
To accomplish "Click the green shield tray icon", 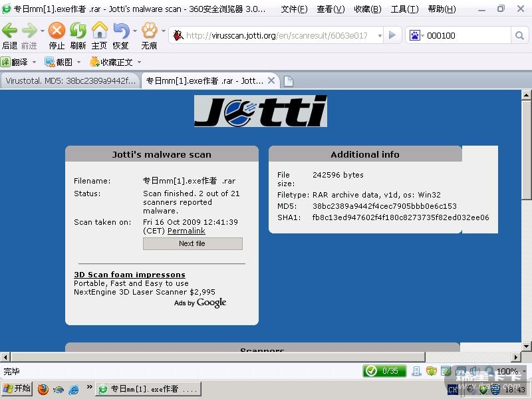I will tap(483, 390).
